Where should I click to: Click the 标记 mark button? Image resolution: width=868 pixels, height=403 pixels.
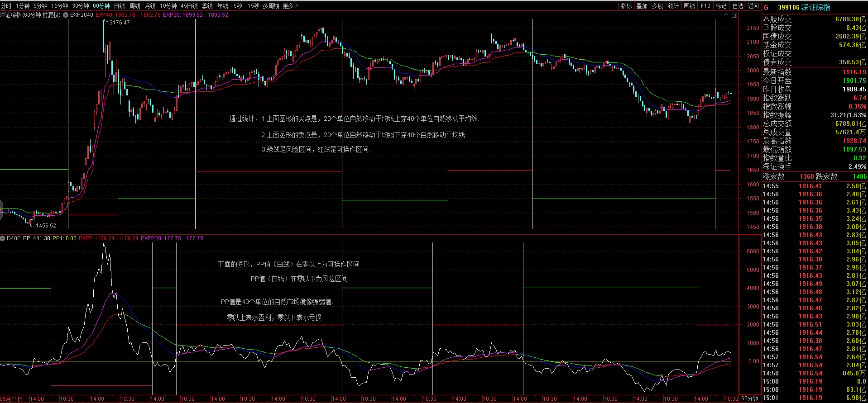(x=721, y=6)
